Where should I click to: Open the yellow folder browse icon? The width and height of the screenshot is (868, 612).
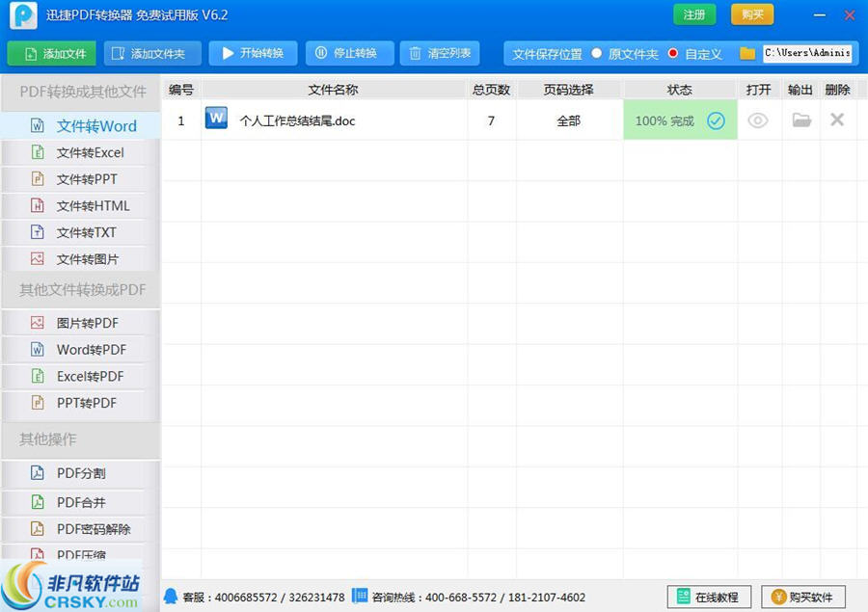pos(747,54)
